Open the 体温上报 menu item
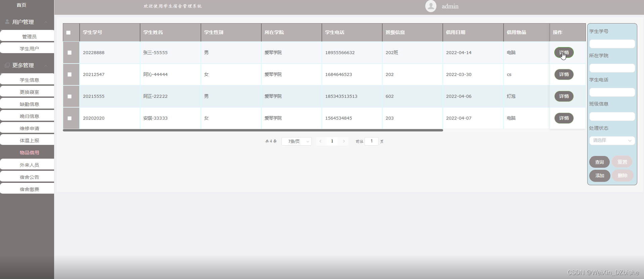Image resolution: width=644 pixels, height=279 pixels. pos(27,140)
